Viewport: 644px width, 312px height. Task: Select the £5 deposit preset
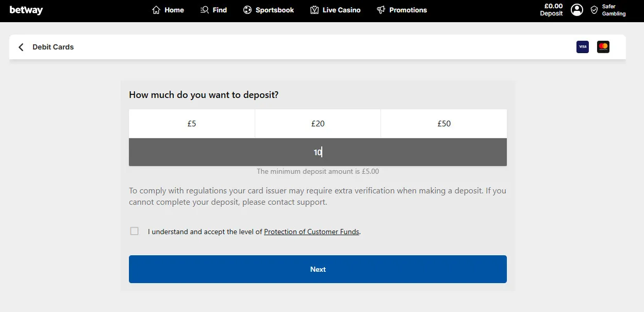[x=191, y=123]
